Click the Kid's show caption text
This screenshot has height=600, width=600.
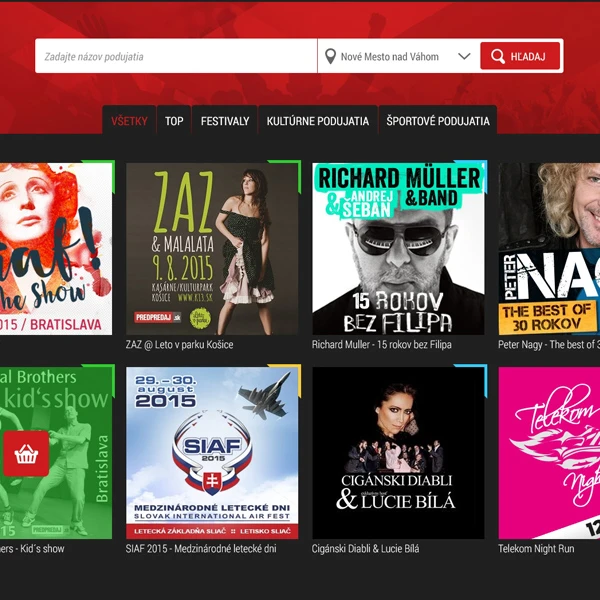(x=32, y=548)
